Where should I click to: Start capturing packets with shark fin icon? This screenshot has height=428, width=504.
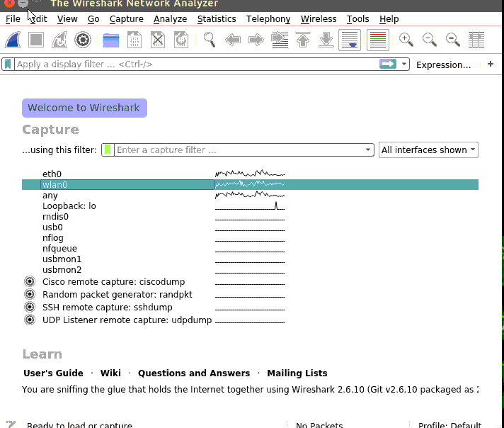[13, 40]
